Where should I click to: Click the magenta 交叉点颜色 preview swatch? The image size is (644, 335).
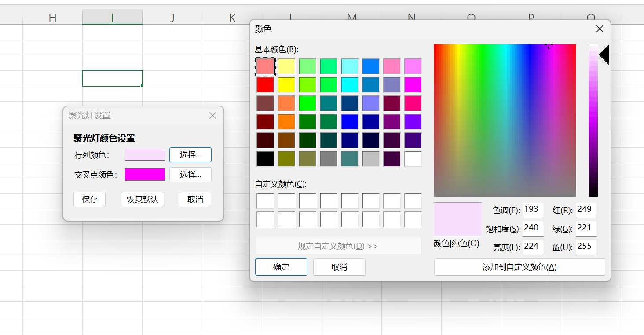[x=145, y=175]
